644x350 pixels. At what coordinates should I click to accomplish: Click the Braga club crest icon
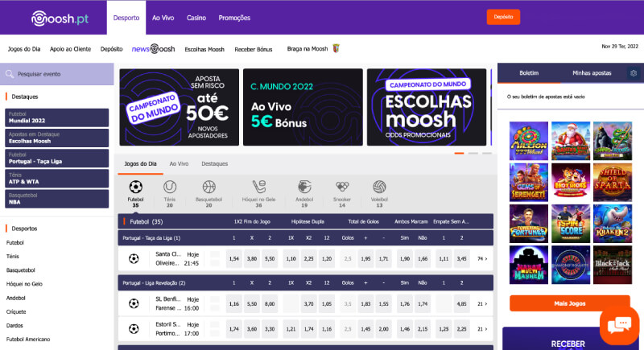point(336,48)
